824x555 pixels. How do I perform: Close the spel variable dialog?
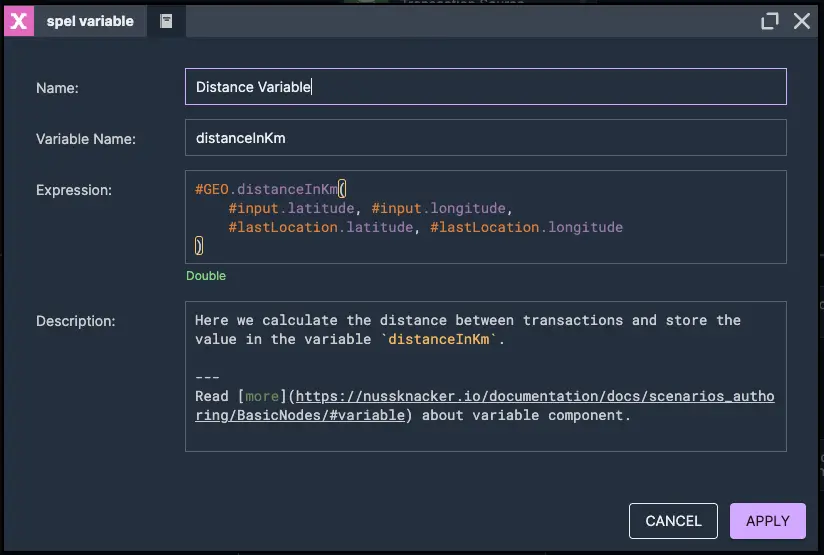click(x=801, y=21)
